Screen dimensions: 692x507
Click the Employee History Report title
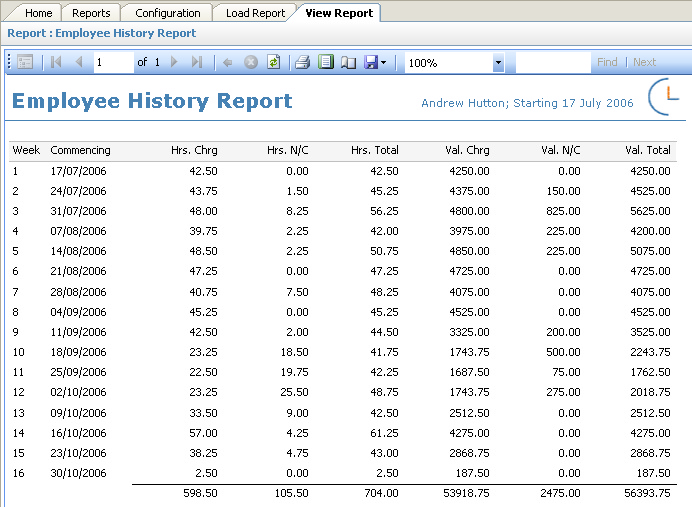point(152,101)
